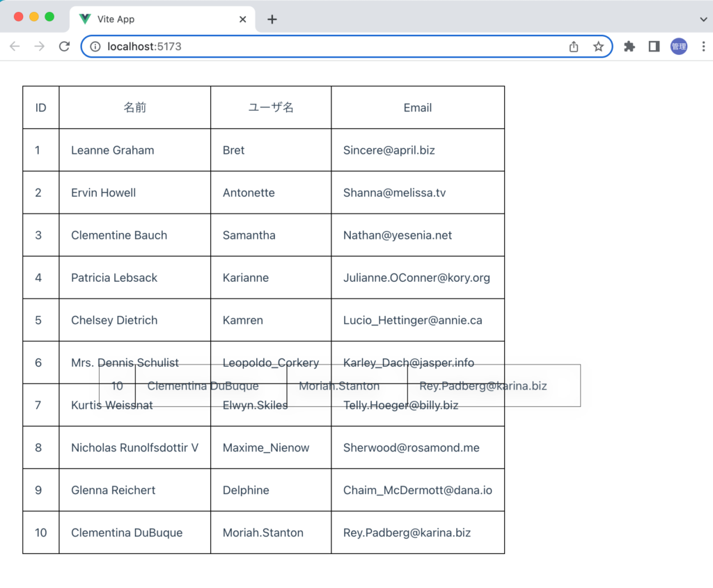Open the extensions puzzle icon

click(x=629, y=47)
